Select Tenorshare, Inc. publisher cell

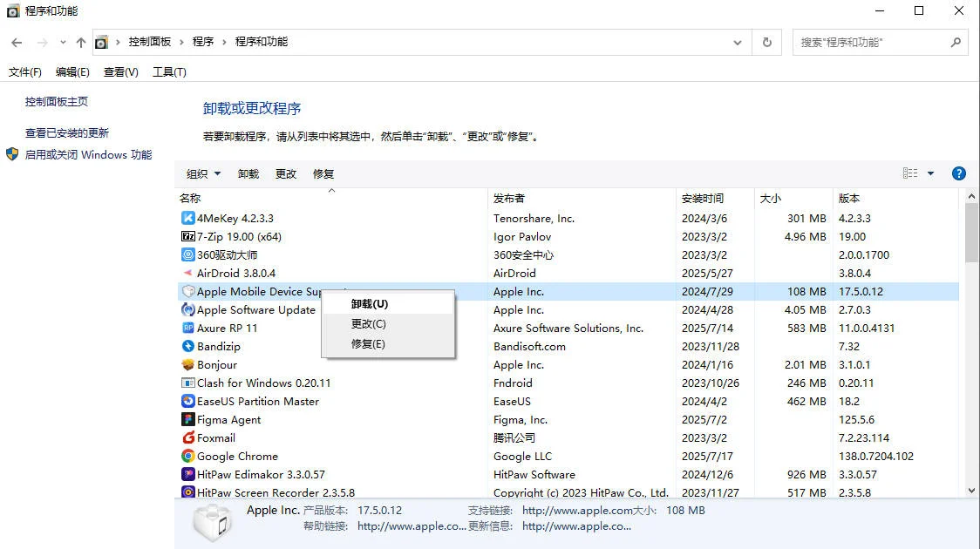[534, 218]
